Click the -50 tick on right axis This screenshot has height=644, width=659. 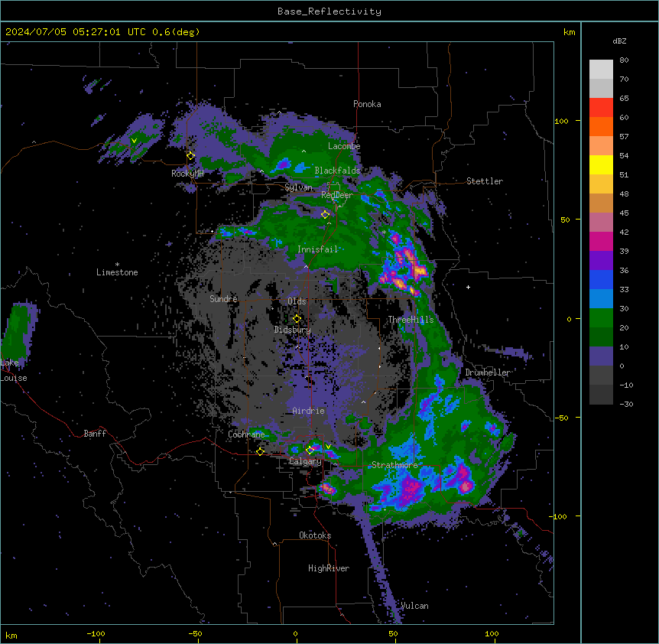tap(561, 418)
